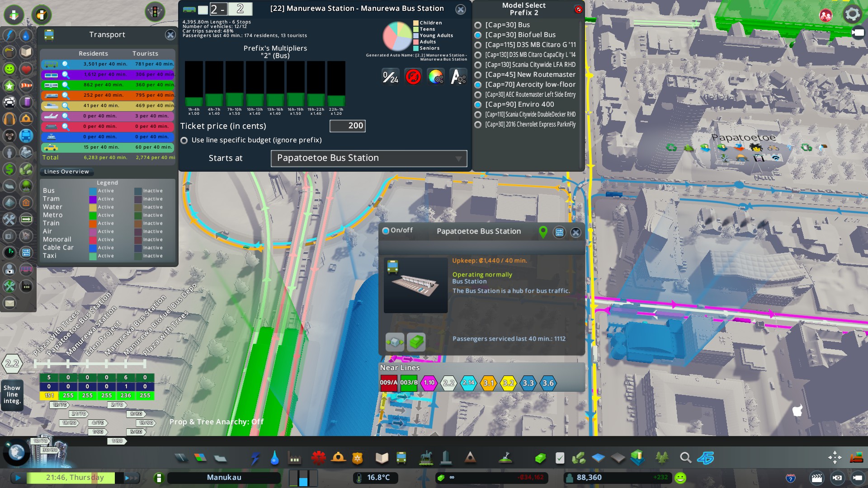Select near line 009/A badge
Viewport: 868px width, 488px height.
388,383
